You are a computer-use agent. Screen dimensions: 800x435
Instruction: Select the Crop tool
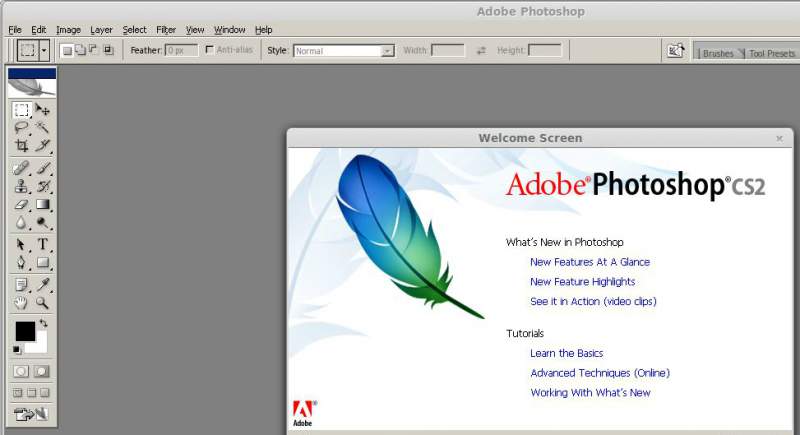(21, 145)
